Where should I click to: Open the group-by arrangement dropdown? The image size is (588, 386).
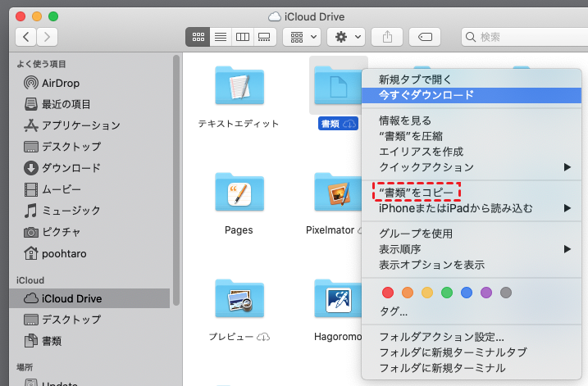pos(301,37)
